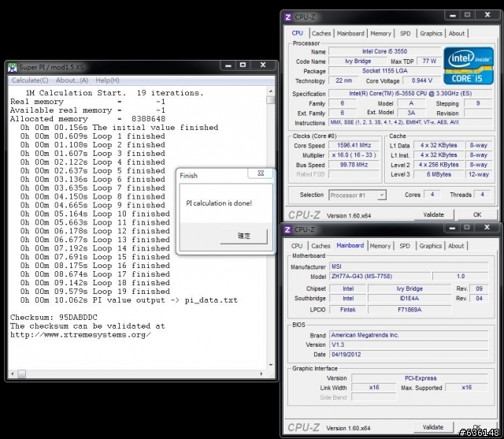Click the Name field Intel Core i5 3550
504x439 pixels.
(384, 51)
